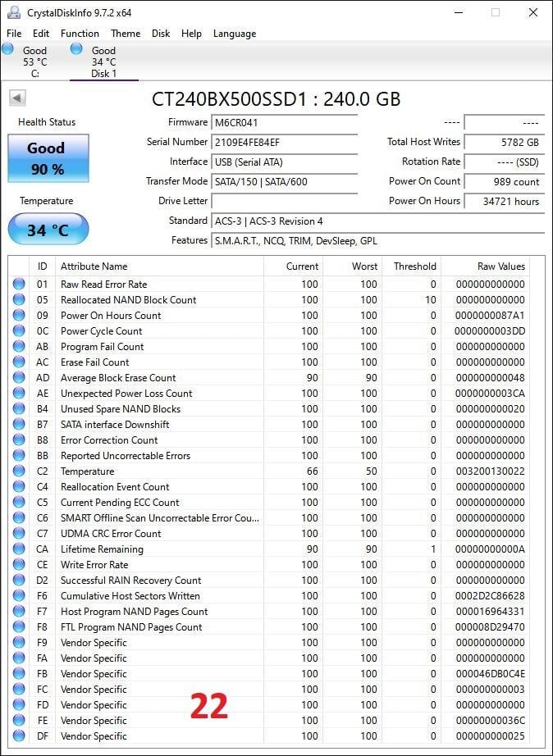Image resolution: width=553 pixels, height=756 pixels.
Task: Open the File menu
Action: tap(14, 34)
